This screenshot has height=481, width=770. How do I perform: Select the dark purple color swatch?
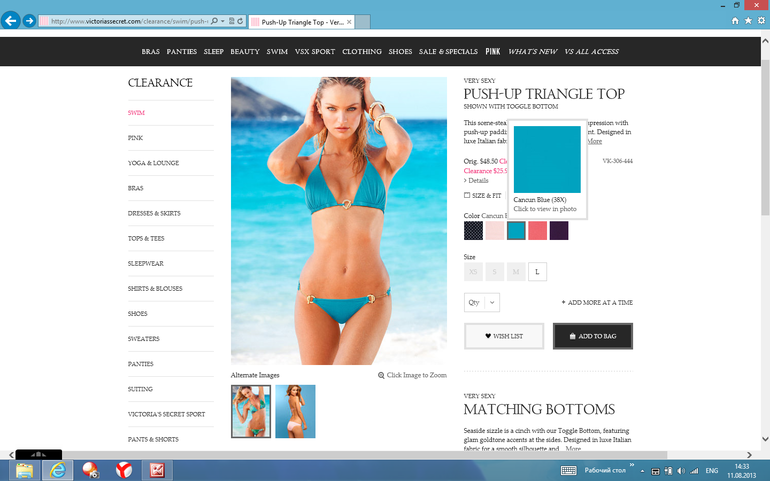point(559,230)
